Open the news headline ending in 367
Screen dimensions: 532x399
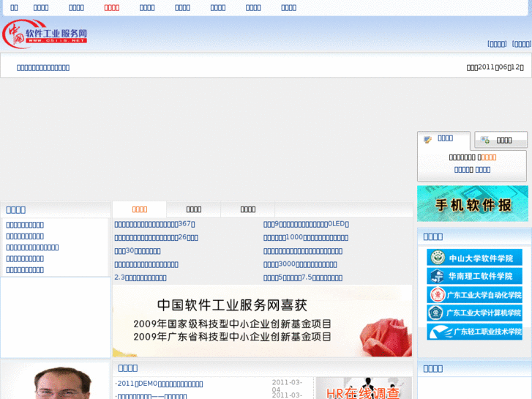click(x=154, y=224)
